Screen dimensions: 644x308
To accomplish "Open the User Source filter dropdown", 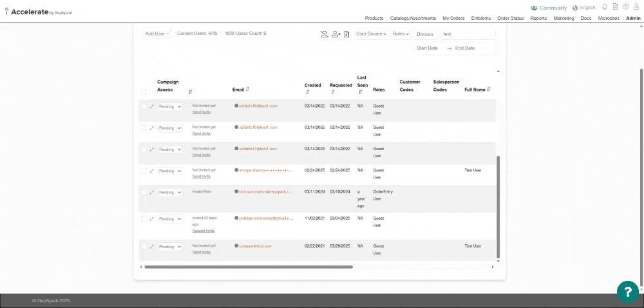I will pyautogui.click(x=372, y=34).
